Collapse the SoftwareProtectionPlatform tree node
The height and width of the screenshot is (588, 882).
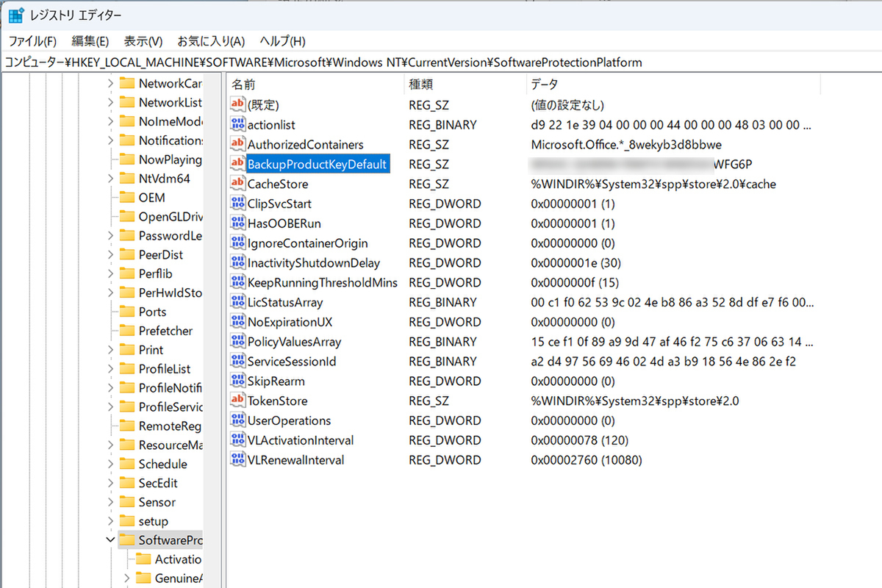pyautogui.click(x=110, y=540)
